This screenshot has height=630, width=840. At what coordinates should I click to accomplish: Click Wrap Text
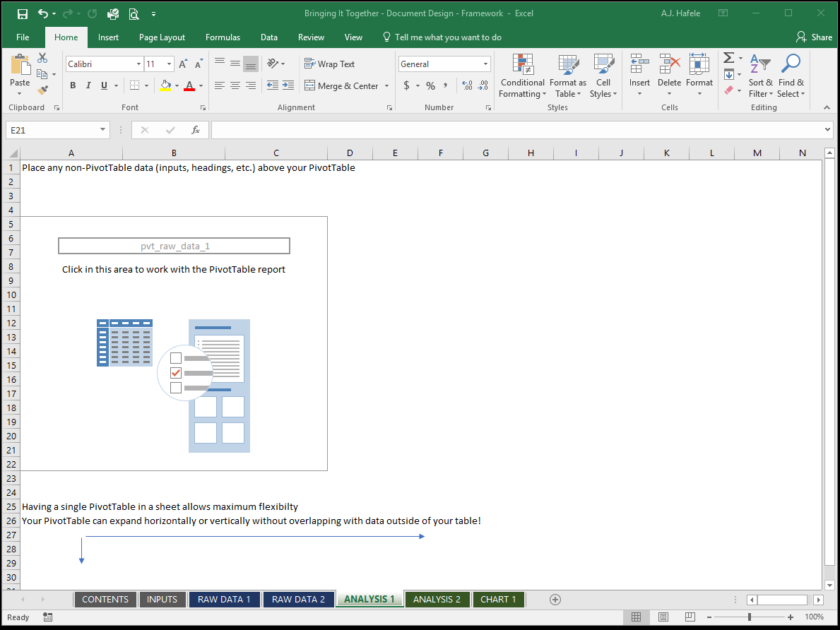329,64
